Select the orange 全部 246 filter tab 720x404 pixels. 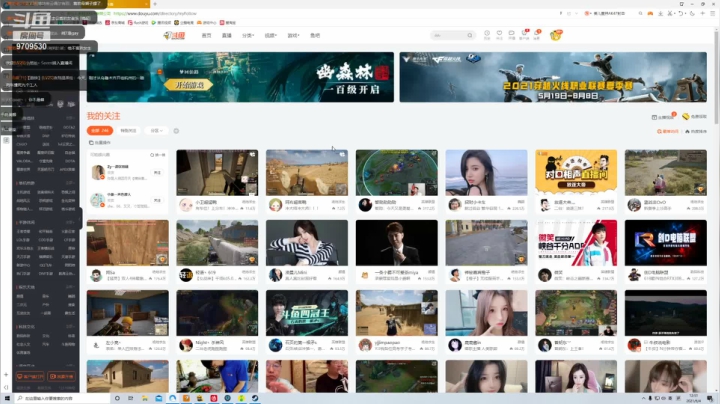[100, 131]
